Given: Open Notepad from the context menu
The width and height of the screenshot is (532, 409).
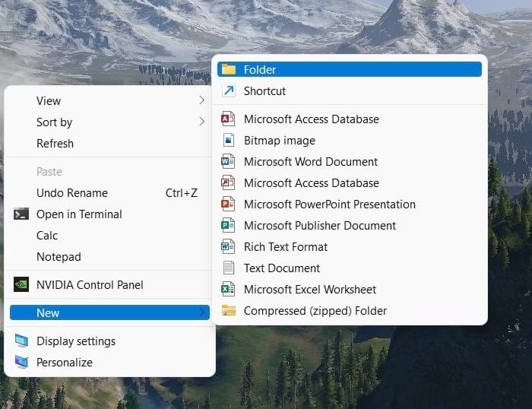Looking at the screenshot, I should [x=59, y=257].
